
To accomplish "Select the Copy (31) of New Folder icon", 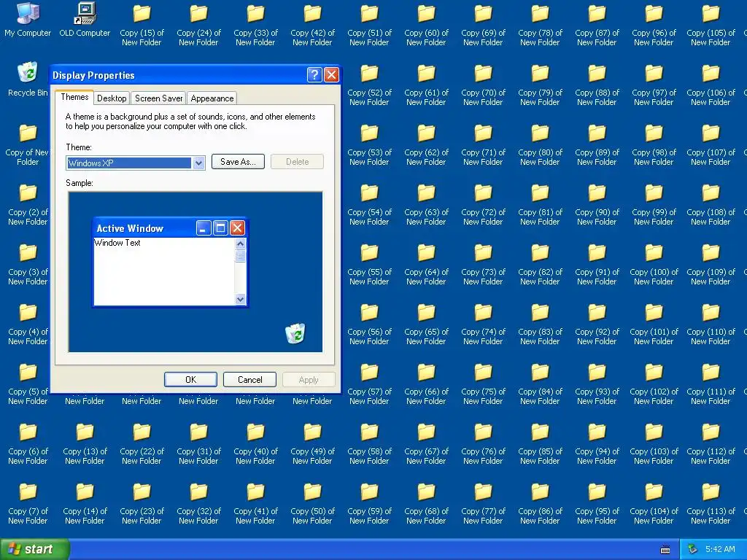I will pos(198,443).
